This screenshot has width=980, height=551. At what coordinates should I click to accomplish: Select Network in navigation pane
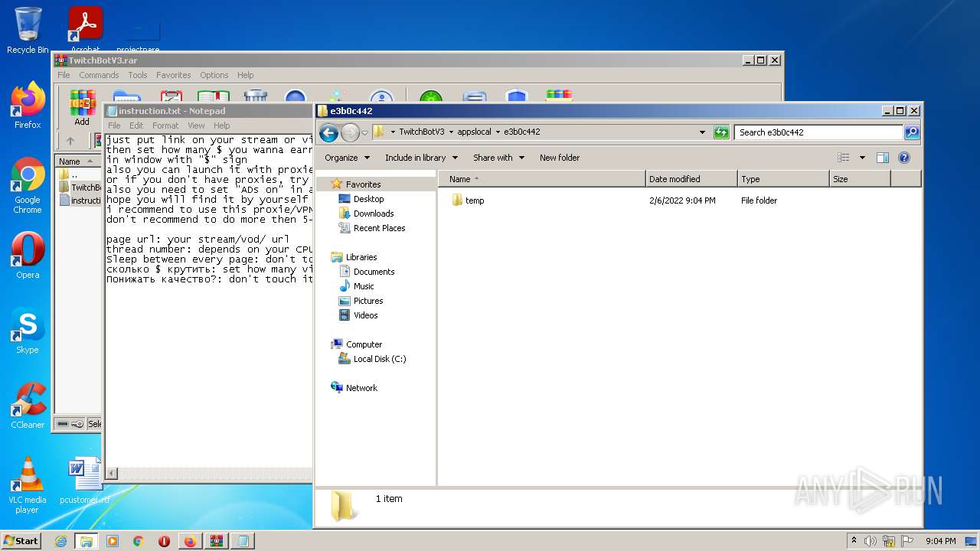coord(354,388)
